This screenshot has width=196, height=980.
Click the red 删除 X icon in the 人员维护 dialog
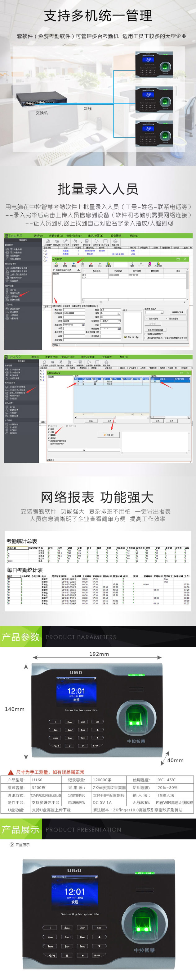click(91, 264)
